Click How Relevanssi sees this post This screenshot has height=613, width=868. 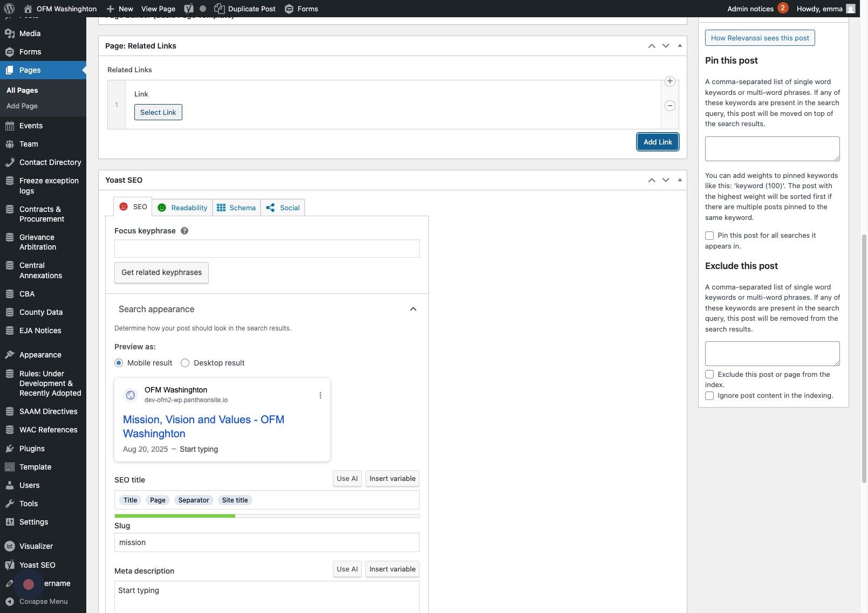(x=760, y=38)
